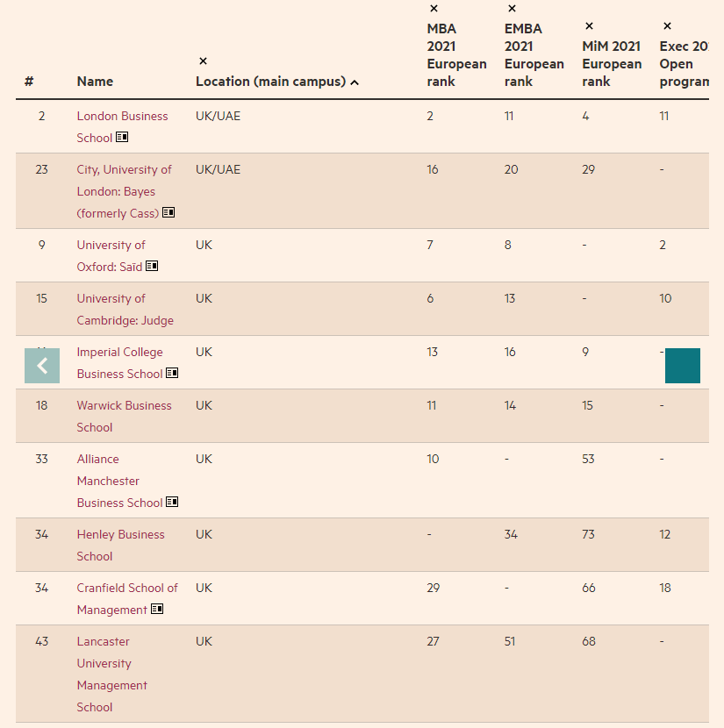Remove the MBA 2021 European rank column
Screen dimensions: 724x728
pyautogui.click(x=434, y=9)
